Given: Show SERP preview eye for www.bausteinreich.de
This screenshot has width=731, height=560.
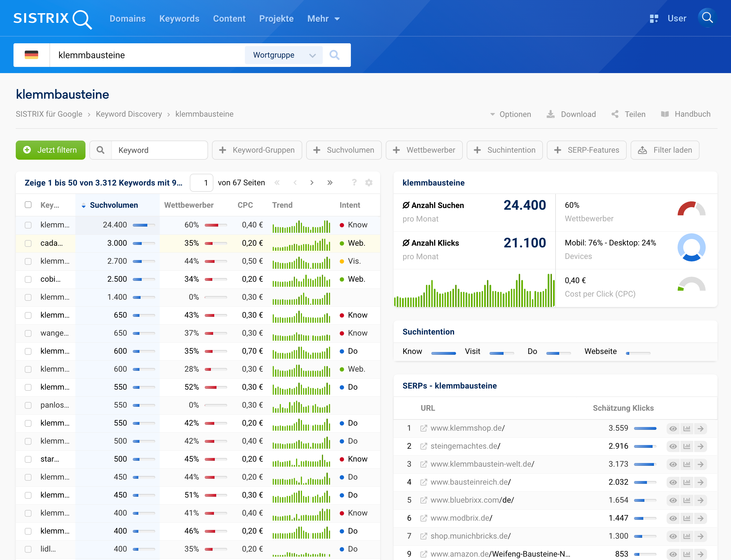Looking at the screenshot, I should pos(673,482).
